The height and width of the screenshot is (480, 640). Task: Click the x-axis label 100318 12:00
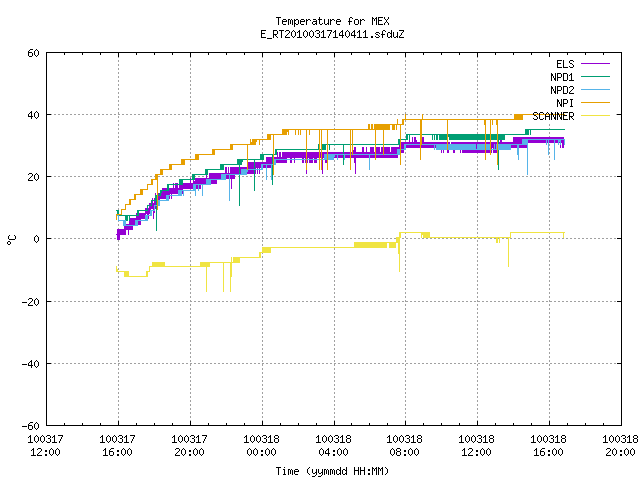[476, 446]
